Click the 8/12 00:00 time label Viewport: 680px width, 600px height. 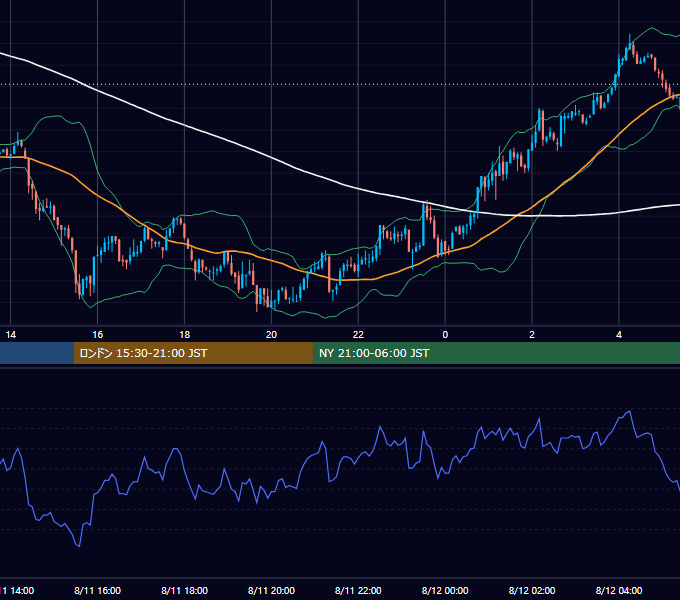tap(445, 590)
